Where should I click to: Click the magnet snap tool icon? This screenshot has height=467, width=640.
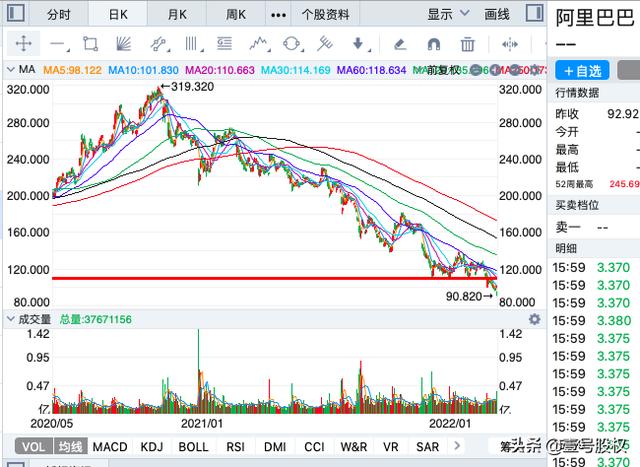(x=433, y=44)
